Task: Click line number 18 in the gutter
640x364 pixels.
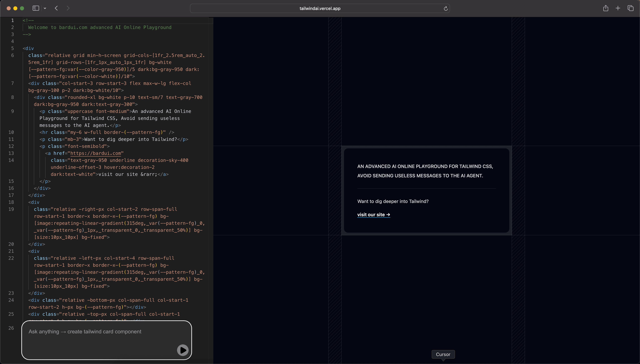Action: (11, 202)
